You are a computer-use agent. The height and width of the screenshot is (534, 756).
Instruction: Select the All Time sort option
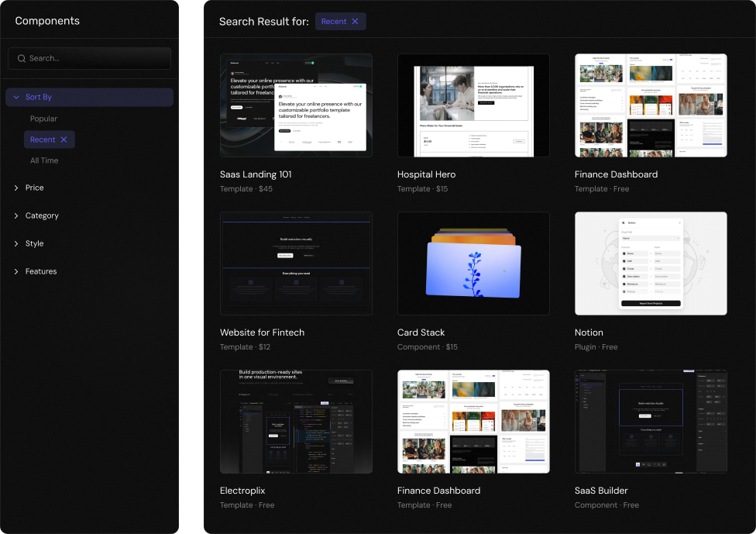pyautogui.click(x=44, y=160)
